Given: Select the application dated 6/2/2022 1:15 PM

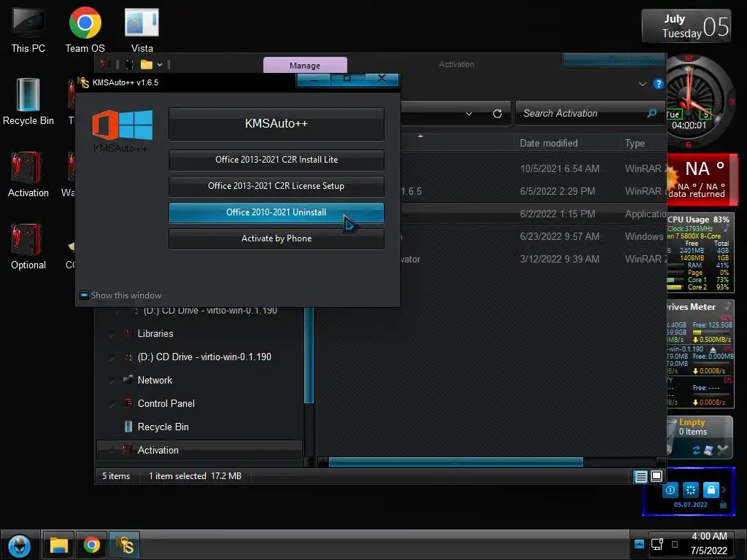Looking at the screenshot, I should [492, 214].
